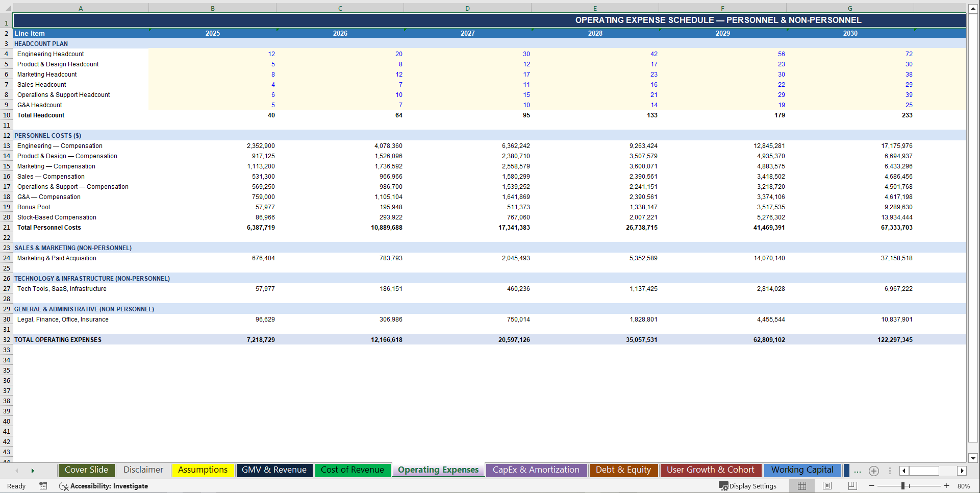Add a new worksheet with the plus icon

pyautogui.click(x=874, y=471)
